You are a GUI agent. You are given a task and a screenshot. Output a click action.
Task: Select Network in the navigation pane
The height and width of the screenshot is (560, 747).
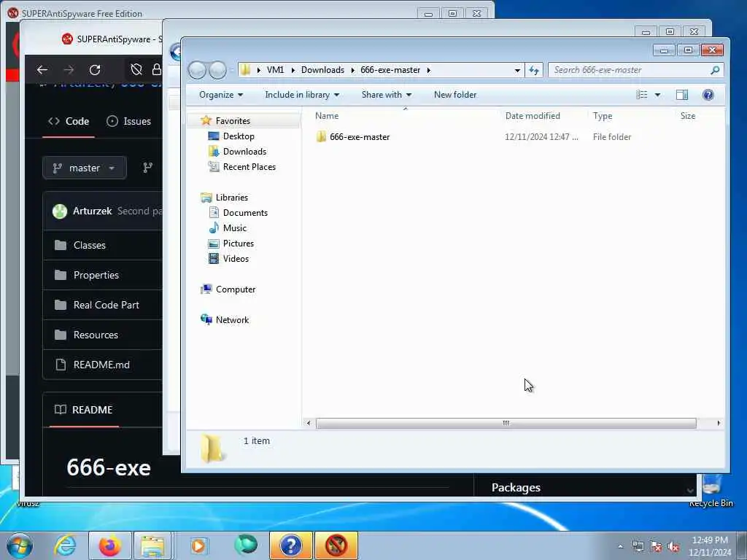tap(232, 320)
